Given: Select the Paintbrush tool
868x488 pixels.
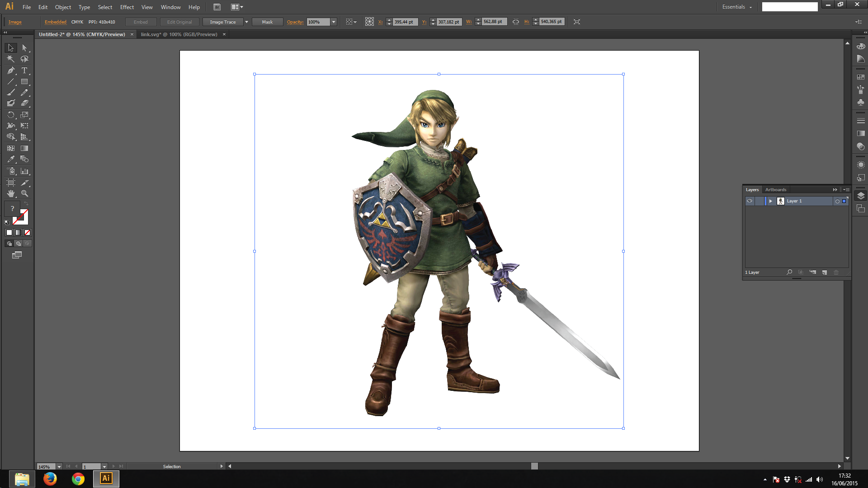Looking at the screenshot, I should [11, 92].
